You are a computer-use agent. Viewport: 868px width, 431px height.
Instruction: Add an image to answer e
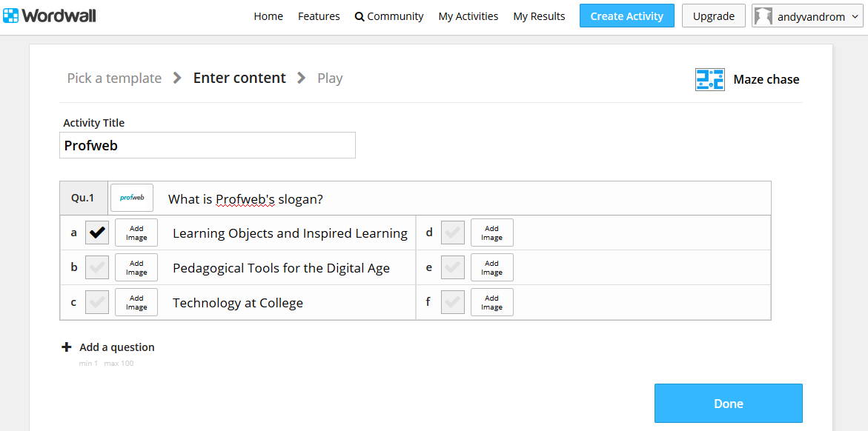pyautogui.click(x=492, y=268)
